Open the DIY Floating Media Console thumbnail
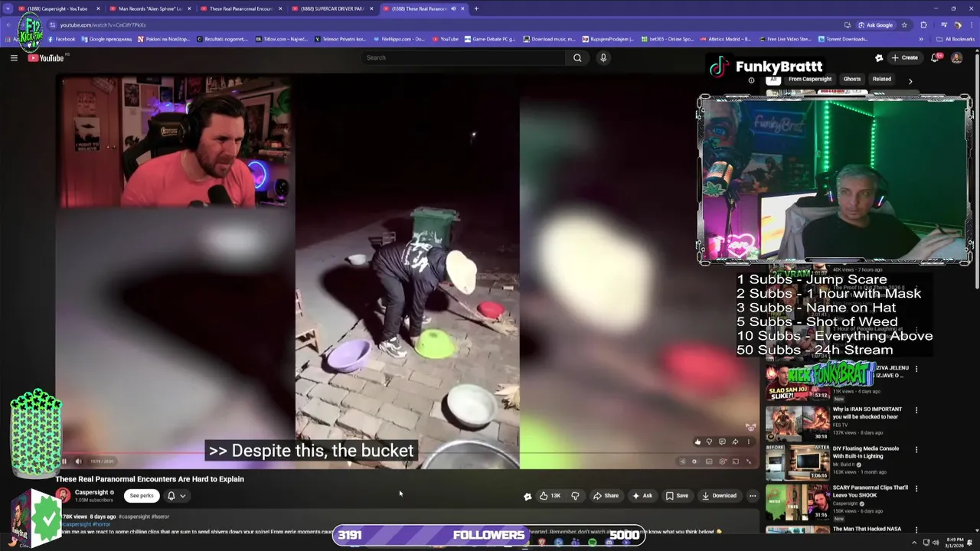 pos(797,463)
